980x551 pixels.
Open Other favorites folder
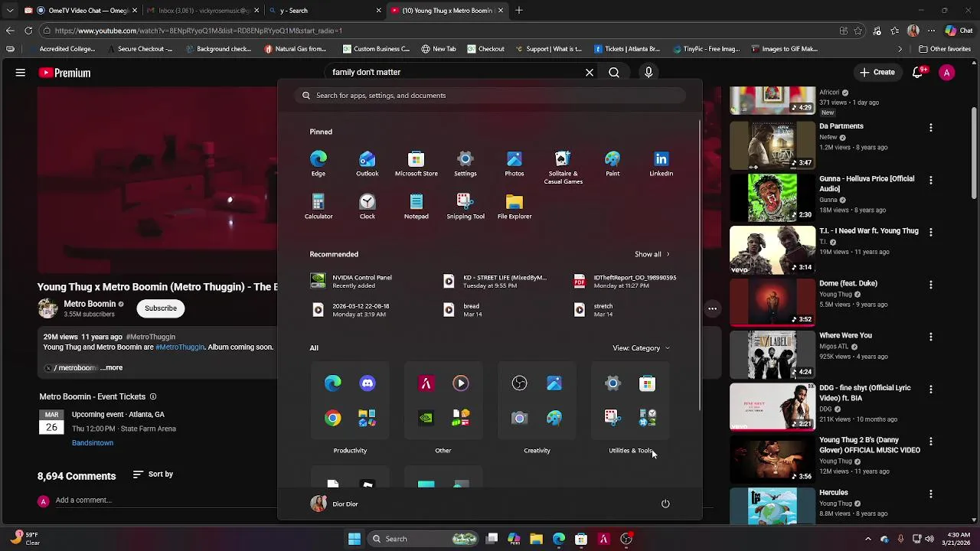pos(945,49)
